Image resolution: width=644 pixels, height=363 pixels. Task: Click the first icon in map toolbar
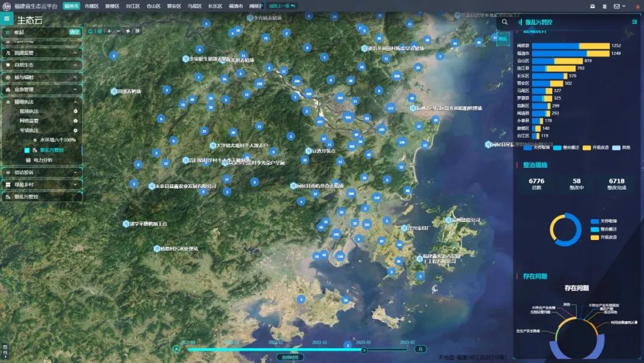tap(91, 31)
